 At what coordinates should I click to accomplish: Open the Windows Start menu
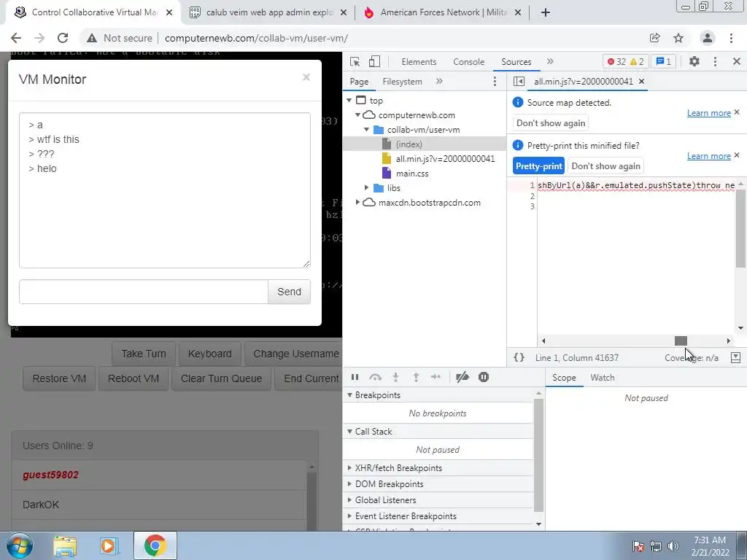click(x=19, y=545)
